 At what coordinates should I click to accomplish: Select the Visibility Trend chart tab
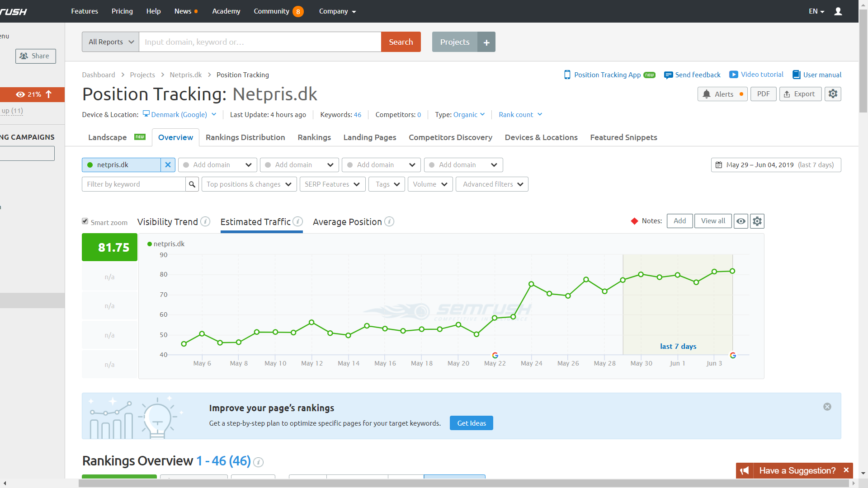(x=167, y=222)
